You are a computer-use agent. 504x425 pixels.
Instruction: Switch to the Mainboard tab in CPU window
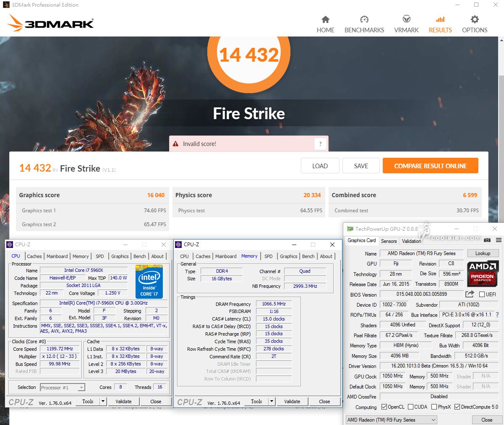pyautogui.click(x=57, y=256)
